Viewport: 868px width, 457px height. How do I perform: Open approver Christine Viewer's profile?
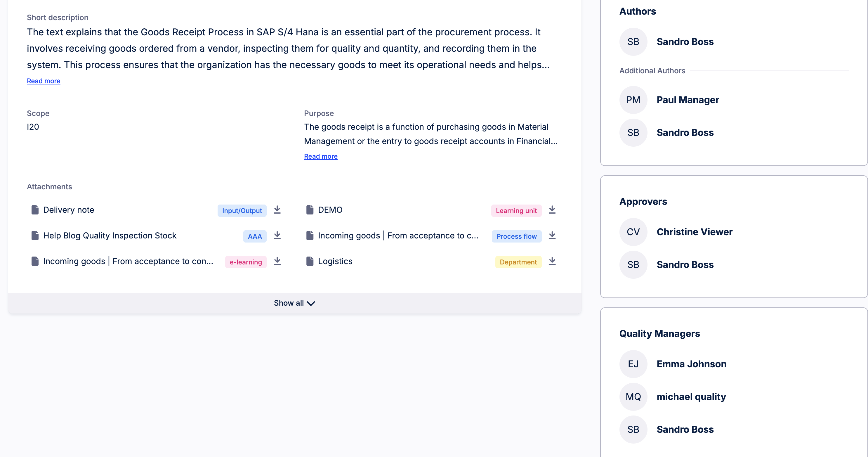point(694,232)
